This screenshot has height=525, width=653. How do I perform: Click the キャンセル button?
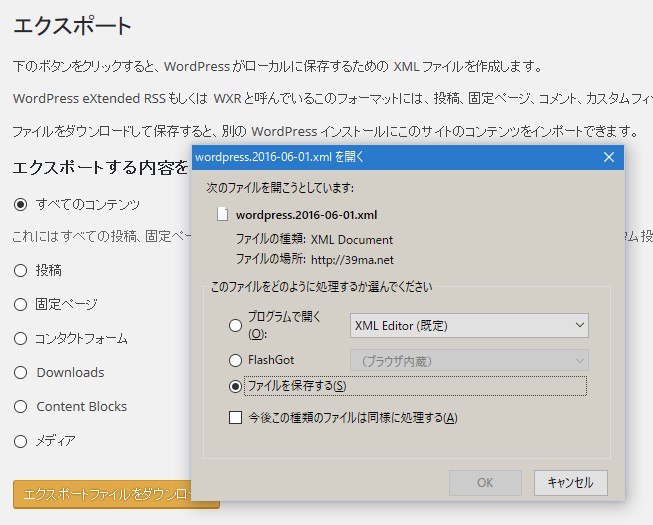pyautogui.click(x=571, y=483)
